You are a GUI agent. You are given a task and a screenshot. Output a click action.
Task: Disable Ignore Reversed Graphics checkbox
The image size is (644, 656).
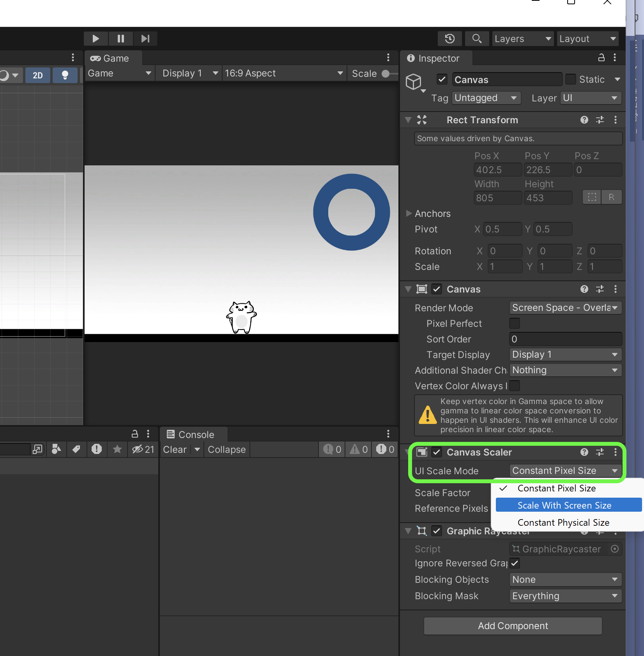click(514, 563)
